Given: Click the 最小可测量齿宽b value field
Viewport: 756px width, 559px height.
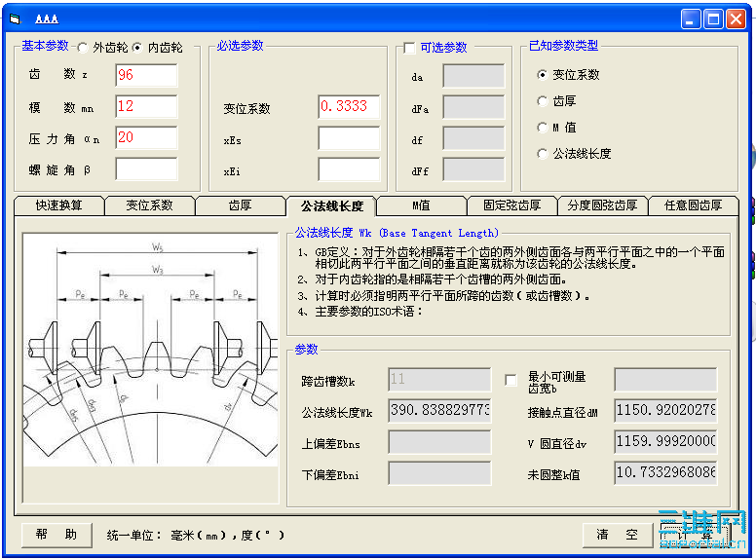Looking at the screenshot, I should [665, 380].
